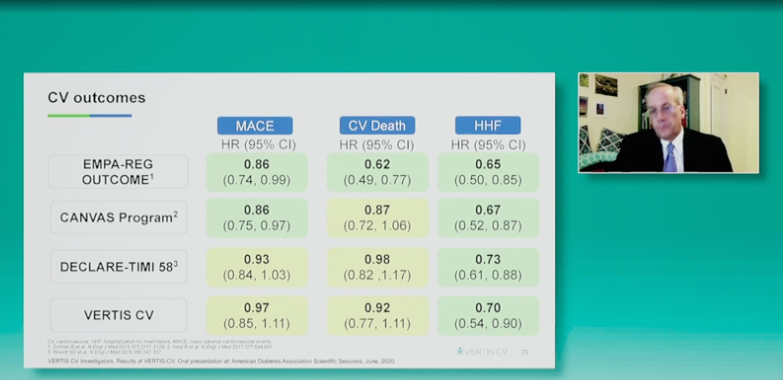The image size is (783, 380).
Task: Select "HR (95% CI)" under CV Death header
Action: click(377, 145)
